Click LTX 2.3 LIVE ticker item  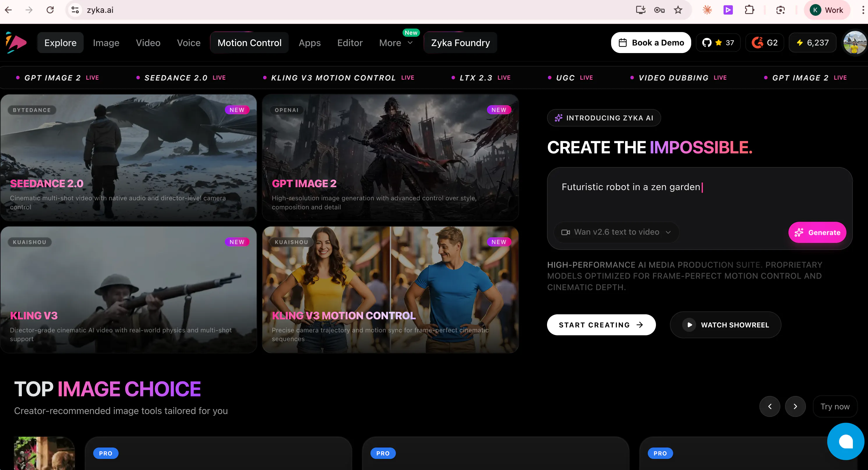pos(481,78)
